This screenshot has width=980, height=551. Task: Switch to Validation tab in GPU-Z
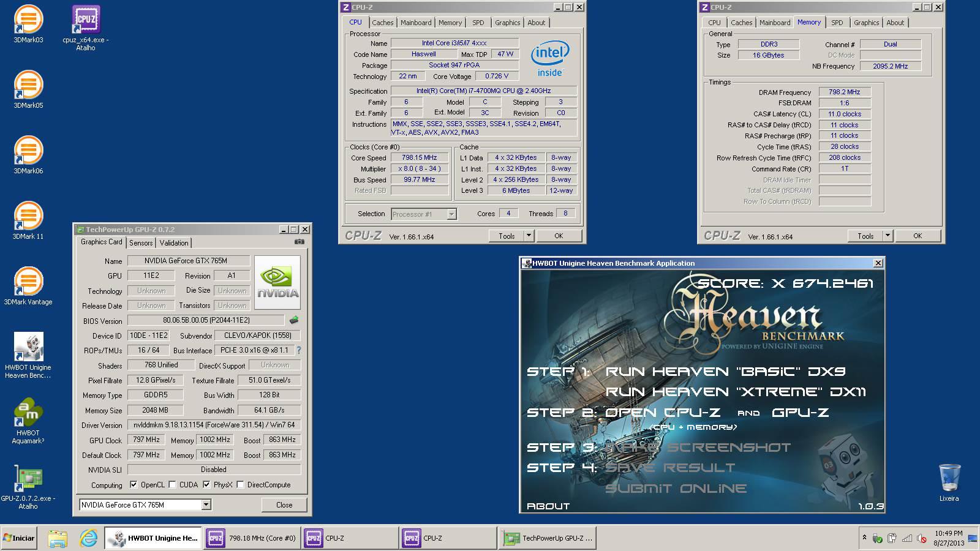coord(174,243)
